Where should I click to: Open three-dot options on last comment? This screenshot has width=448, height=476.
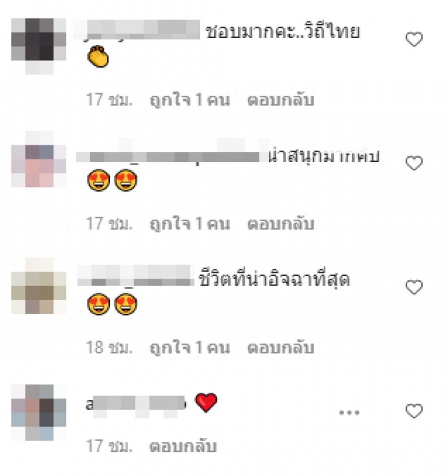pos(349,412)
